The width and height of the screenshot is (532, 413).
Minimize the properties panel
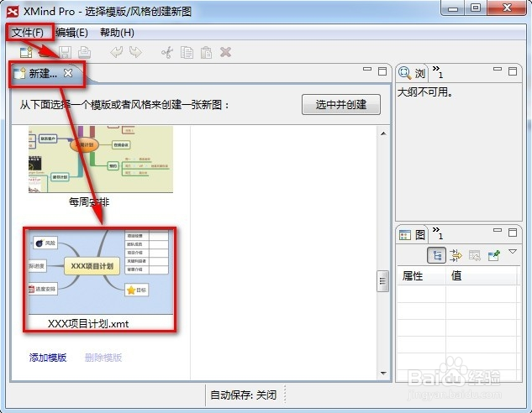(x=498, y=230)
